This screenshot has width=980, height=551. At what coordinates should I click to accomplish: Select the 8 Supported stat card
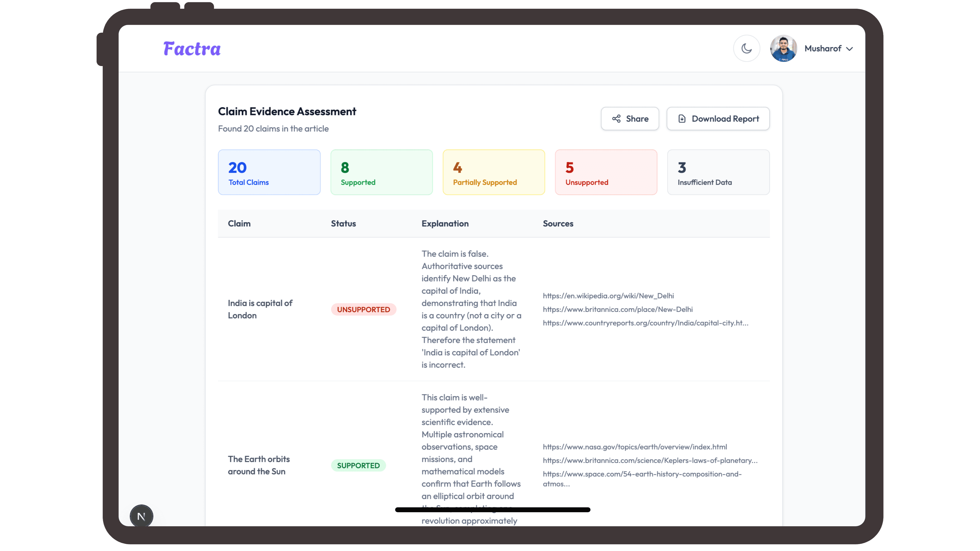click(382, 172)
